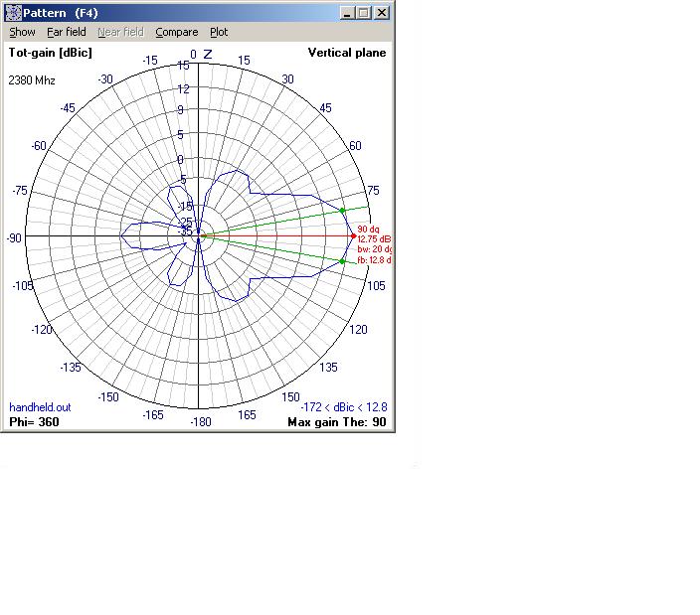Viewport: 700px width, 615px height.
Task: Click the upper green beamwidth marker dot
Action: 342,210
